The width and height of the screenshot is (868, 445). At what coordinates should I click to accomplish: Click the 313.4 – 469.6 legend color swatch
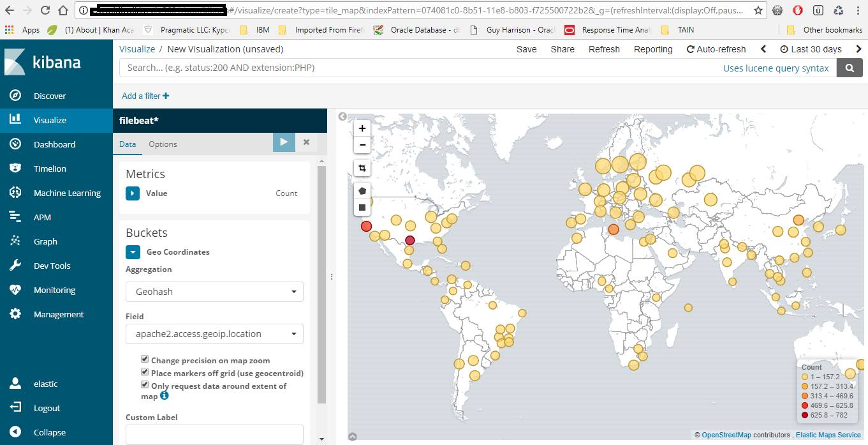(x=805, y=396)
